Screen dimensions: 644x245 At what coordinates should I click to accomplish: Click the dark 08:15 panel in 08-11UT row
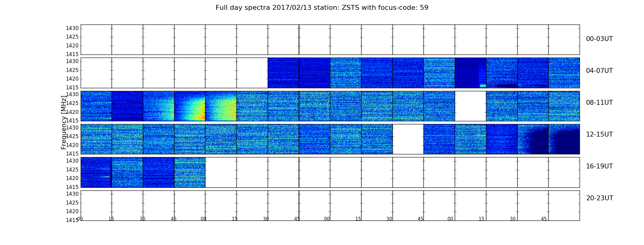[x=127, y=106]
